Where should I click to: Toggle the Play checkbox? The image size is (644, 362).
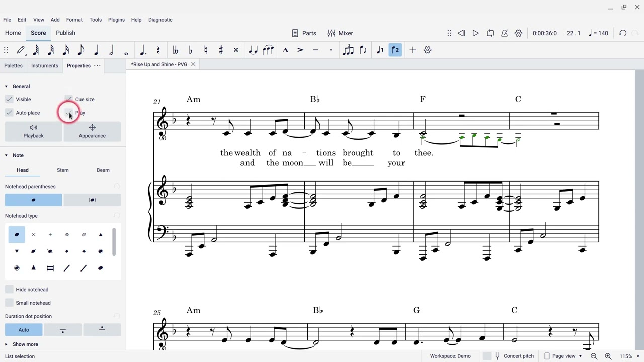tap(68, 113)
